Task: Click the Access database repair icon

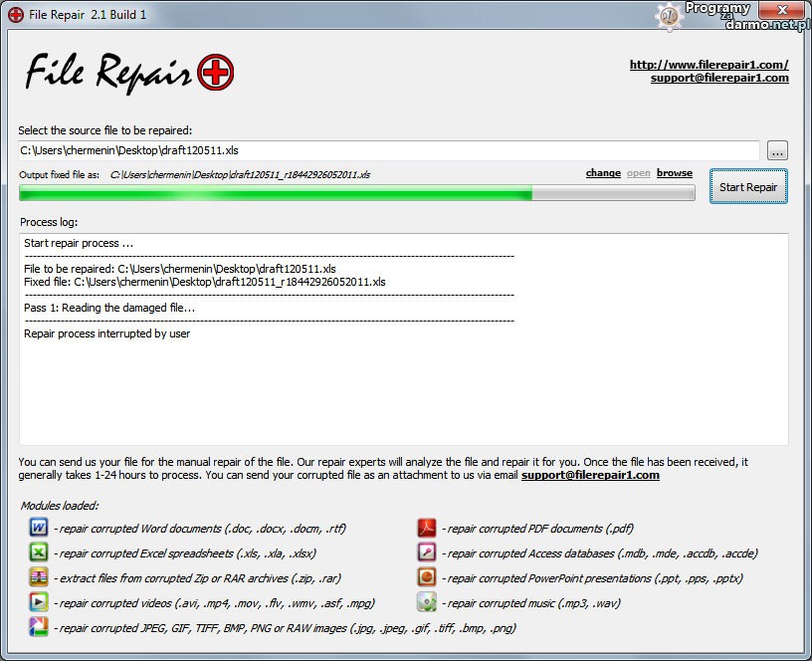Action: pyautogui.click(x=427, y=552)
